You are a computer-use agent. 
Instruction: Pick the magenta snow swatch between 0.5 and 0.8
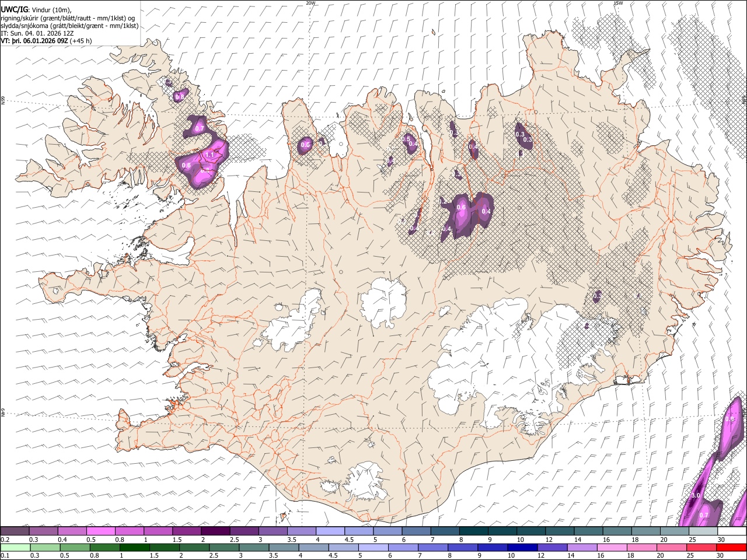pos(100,531)
